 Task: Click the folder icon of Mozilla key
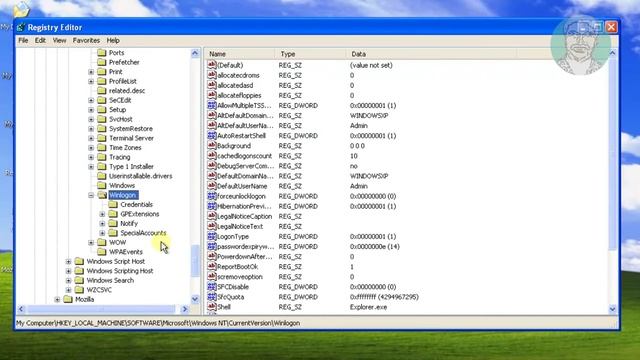tap(68, 299)
